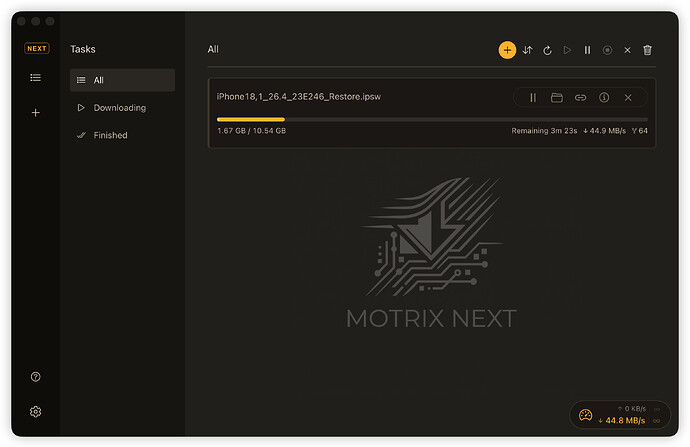The image size is (690, 447).
Task: Remove the iPhone18,1 ipsw task
Action: click(628, 98)
